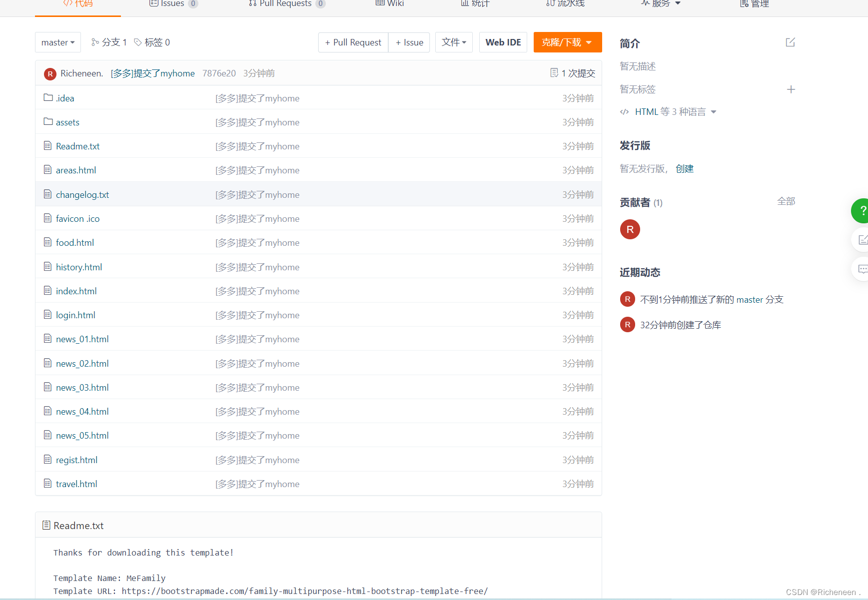Click the favicon .ico file icon

[47, 218]
